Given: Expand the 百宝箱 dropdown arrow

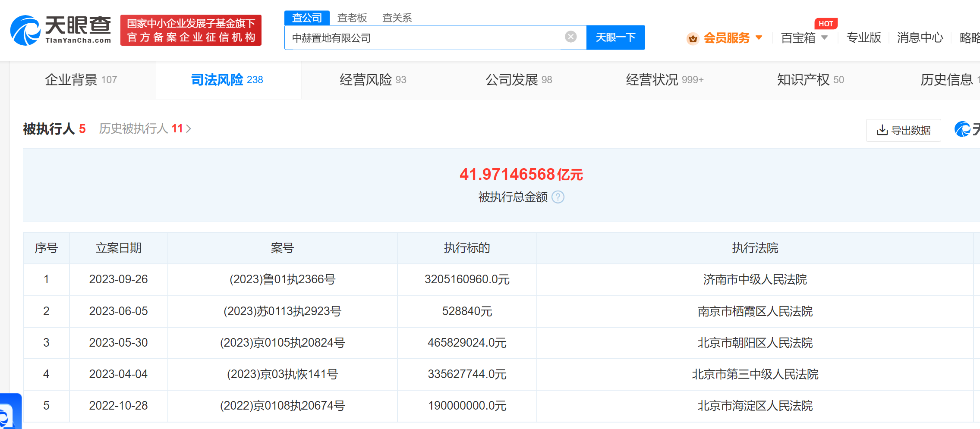Looking at the screenshot, I should [824, 38].
